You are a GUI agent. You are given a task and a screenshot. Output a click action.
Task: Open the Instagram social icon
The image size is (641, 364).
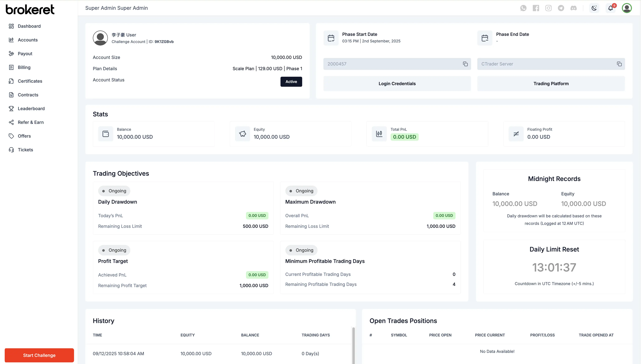[x=548, y=8]
